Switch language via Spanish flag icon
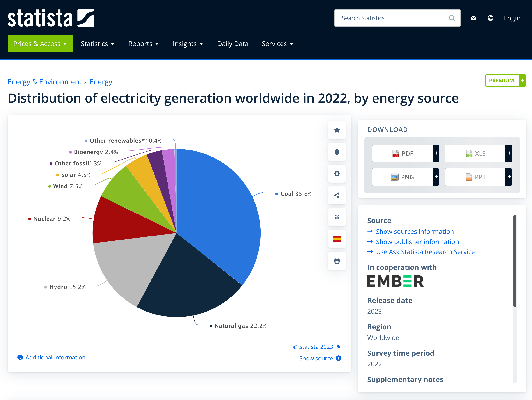This screenshot has height=400, width=532. point(337,239)
